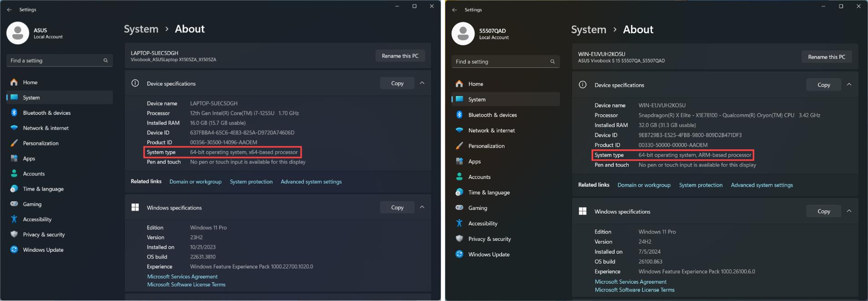Open Advanced system settings in left window
The image size is (868, 301).
point(311,182)
